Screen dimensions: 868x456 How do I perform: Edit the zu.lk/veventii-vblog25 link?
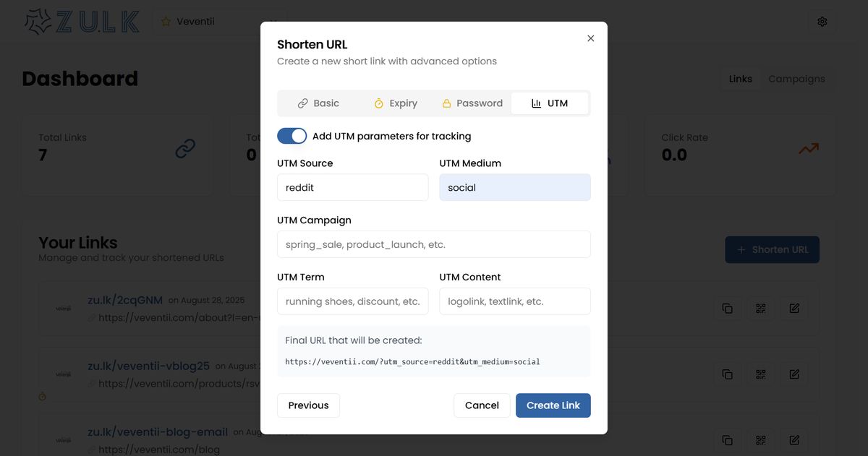[794, 374]
